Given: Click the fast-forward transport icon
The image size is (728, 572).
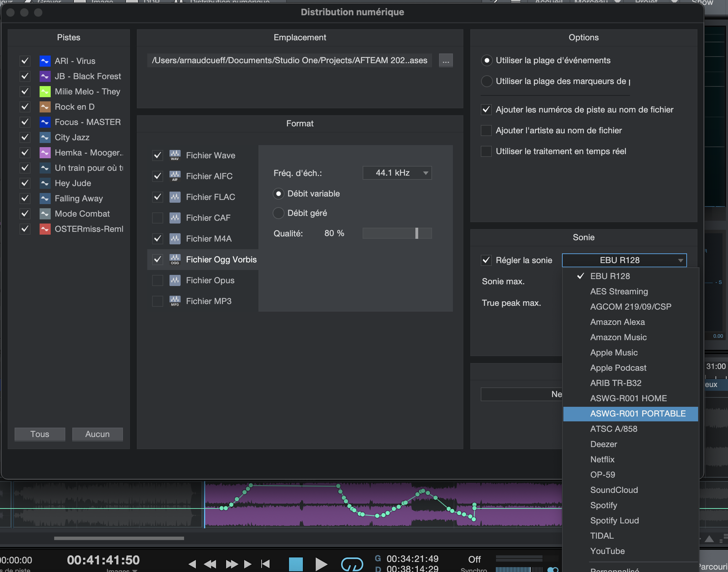Looking at the screenshot, I should (x=232, y=564).
